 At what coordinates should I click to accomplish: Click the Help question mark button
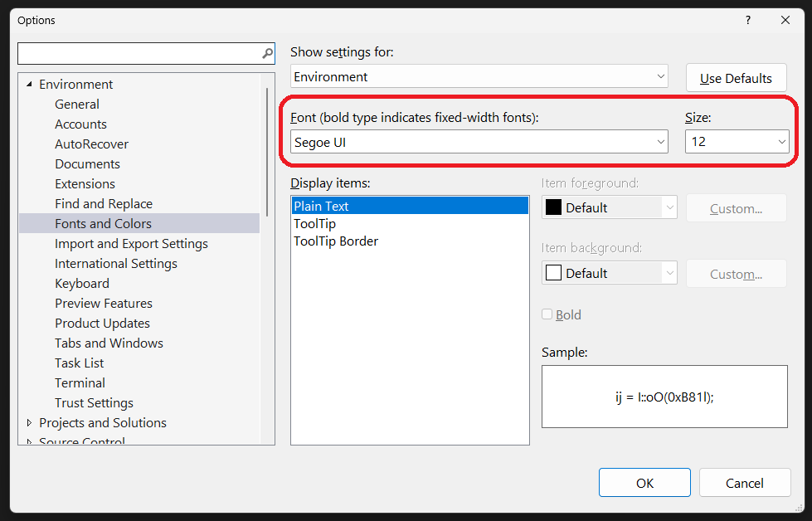747,20
